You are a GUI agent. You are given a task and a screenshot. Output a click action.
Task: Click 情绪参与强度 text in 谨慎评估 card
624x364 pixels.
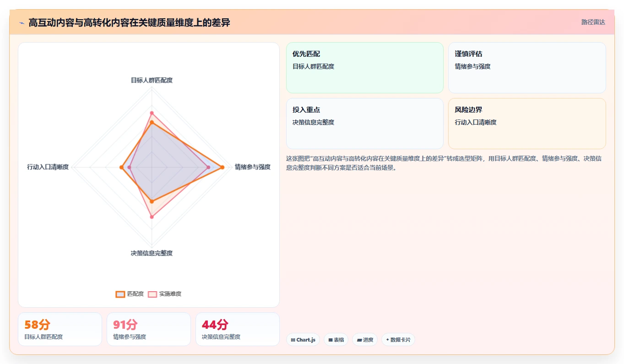472,66
